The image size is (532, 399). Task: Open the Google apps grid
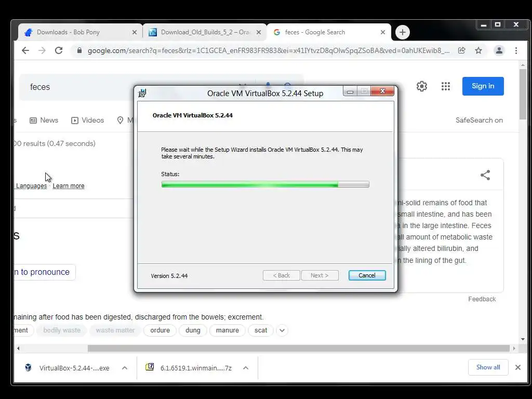(445, 86)
